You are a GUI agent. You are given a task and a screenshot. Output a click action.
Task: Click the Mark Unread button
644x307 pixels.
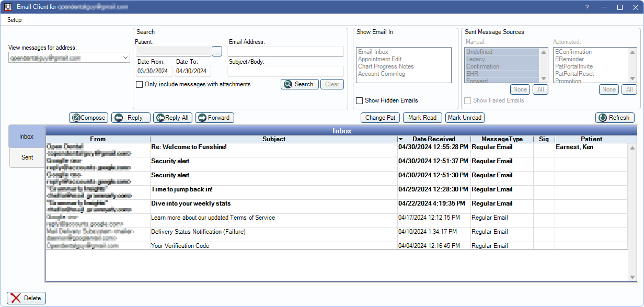[465, 117]
